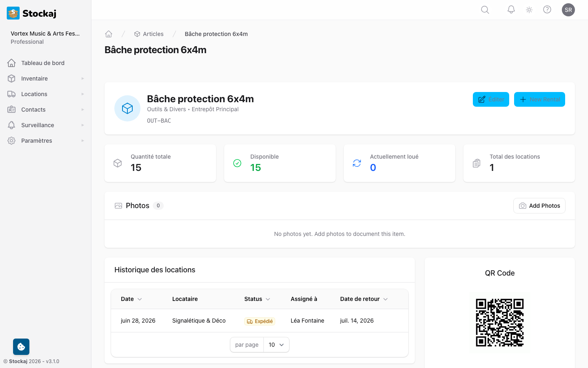The height and width of the screenshot is (368, 588).
Task: Open the SR user avatar menu
Action: click(568, 9)
